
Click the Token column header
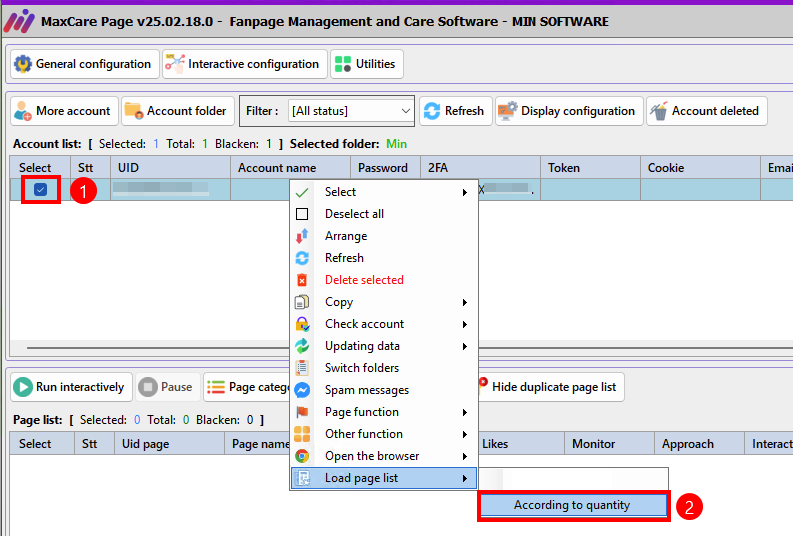pos(590,167)
